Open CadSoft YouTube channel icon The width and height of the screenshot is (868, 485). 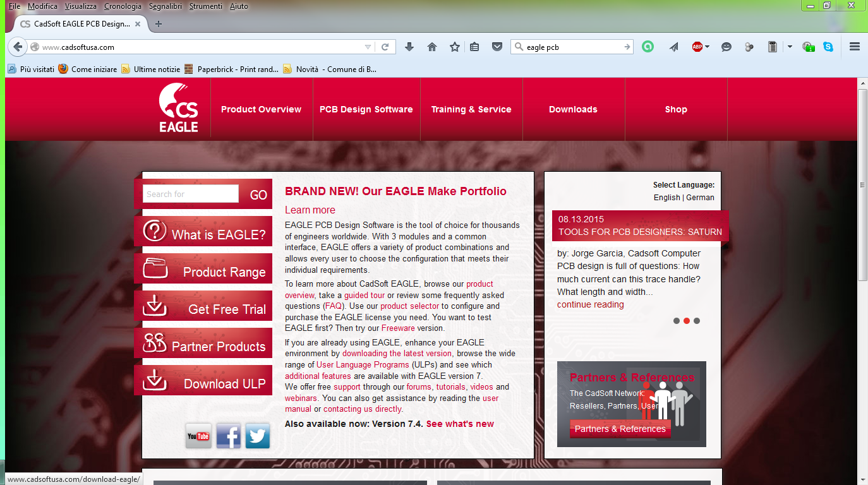click(198, 436)
